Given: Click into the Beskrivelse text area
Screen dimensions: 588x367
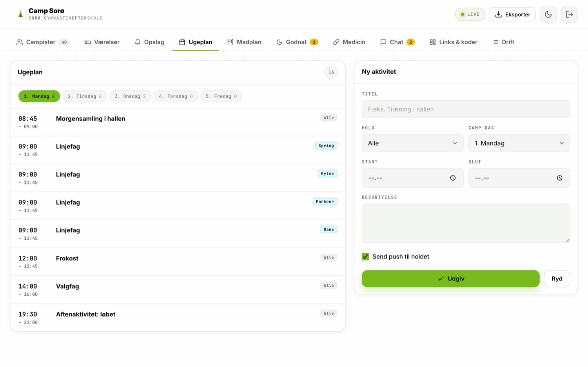Looking at the screenshot, I should [x=466, y=223].
